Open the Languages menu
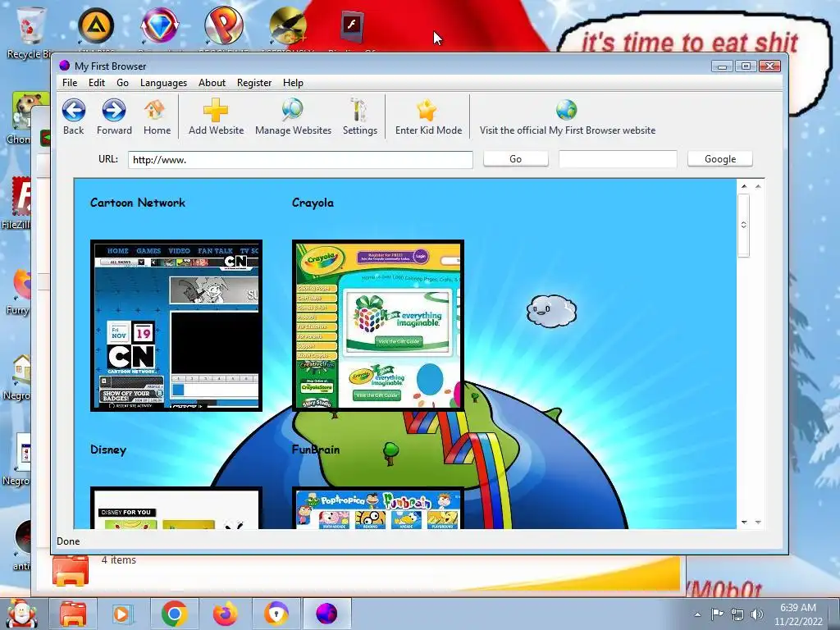 [163, 83]
